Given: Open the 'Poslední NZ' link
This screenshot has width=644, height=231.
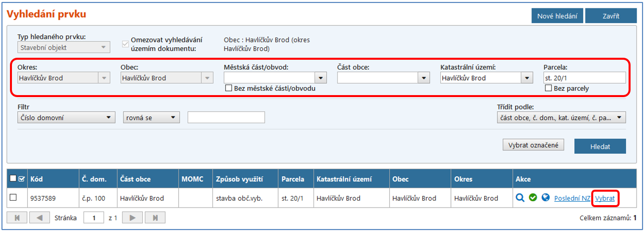Looking at the screenshot, I should pos(572,198).
